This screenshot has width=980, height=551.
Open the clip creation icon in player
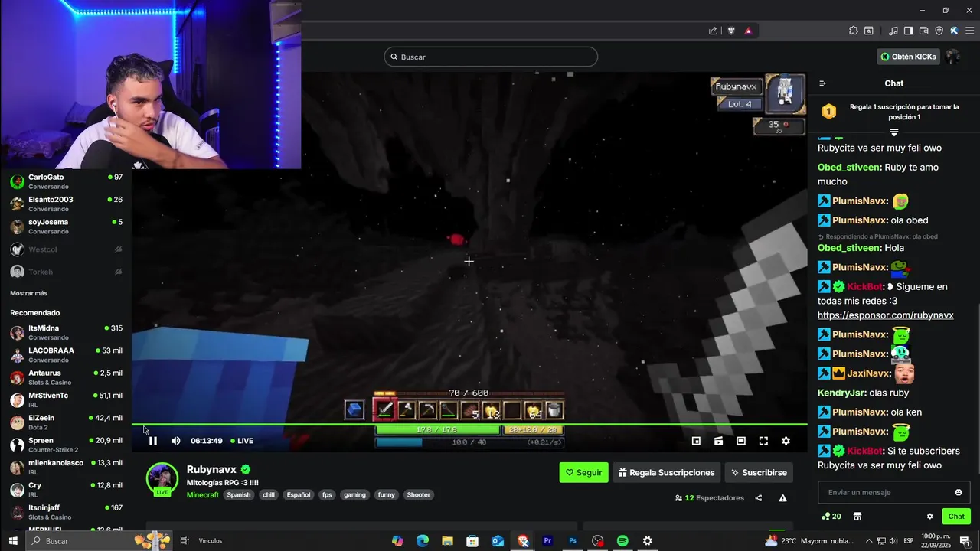pyautogui.click(x=718, y=441)
